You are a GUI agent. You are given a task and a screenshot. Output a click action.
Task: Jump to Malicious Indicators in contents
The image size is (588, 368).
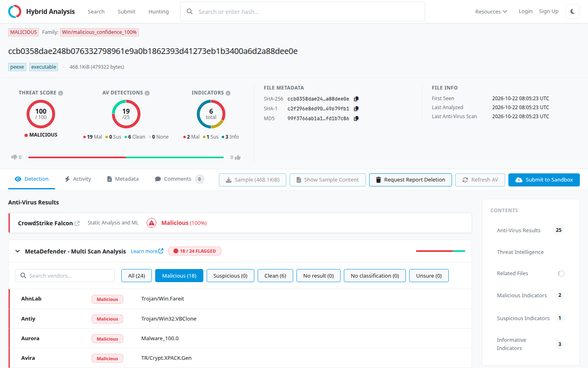[522, 296]
